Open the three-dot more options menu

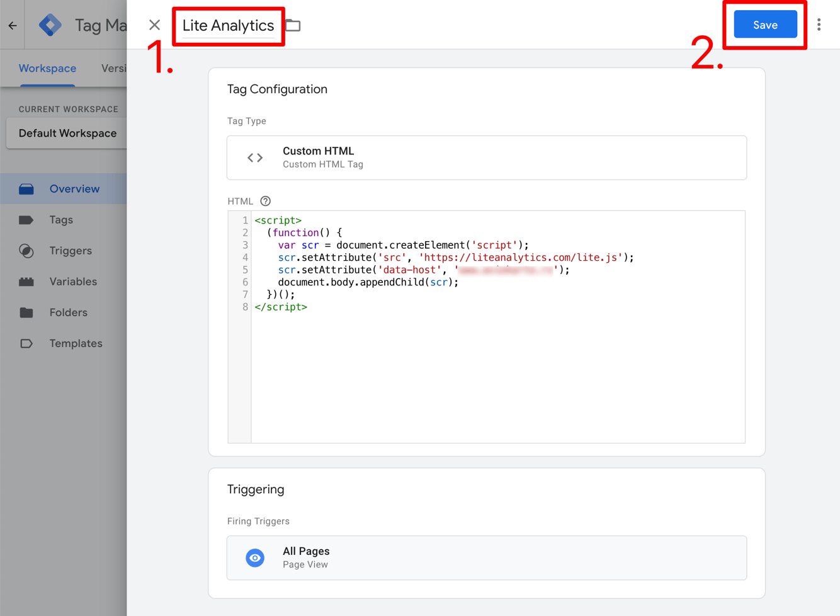click(819, 25)
